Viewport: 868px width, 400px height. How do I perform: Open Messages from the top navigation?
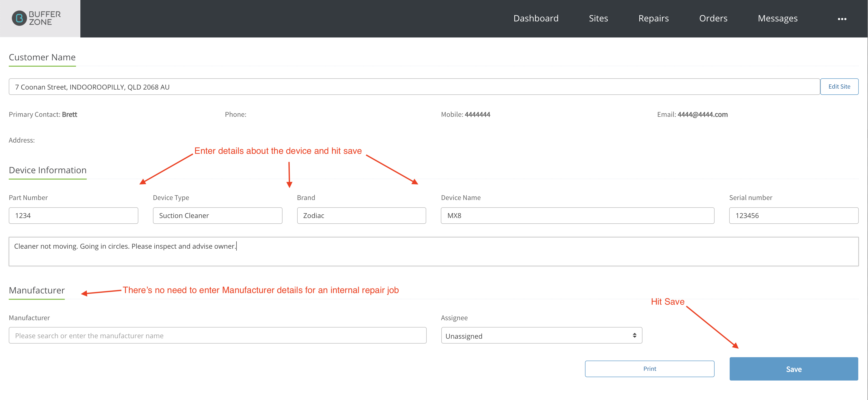[x=777, y=18]
